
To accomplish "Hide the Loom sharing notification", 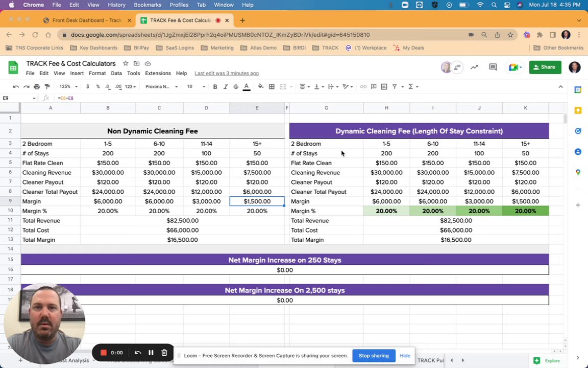I will [x=405, y=356].
